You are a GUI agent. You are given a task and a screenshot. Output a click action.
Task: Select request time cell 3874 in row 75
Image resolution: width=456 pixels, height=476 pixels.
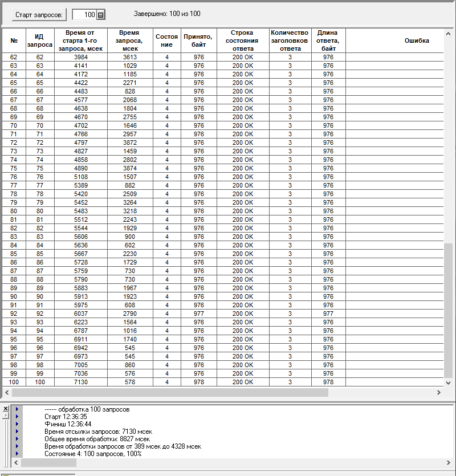(x=130, y=168)
